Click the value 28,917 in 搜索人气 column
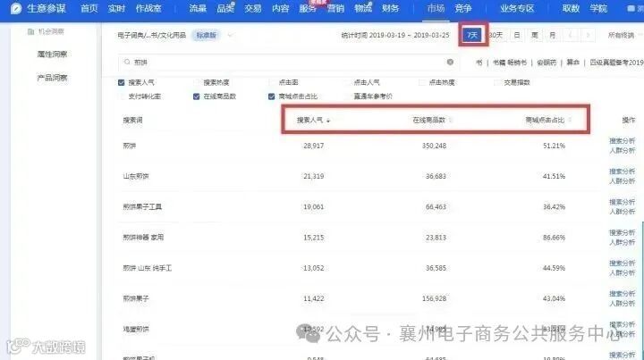644x360 pixels. (313, 146)
